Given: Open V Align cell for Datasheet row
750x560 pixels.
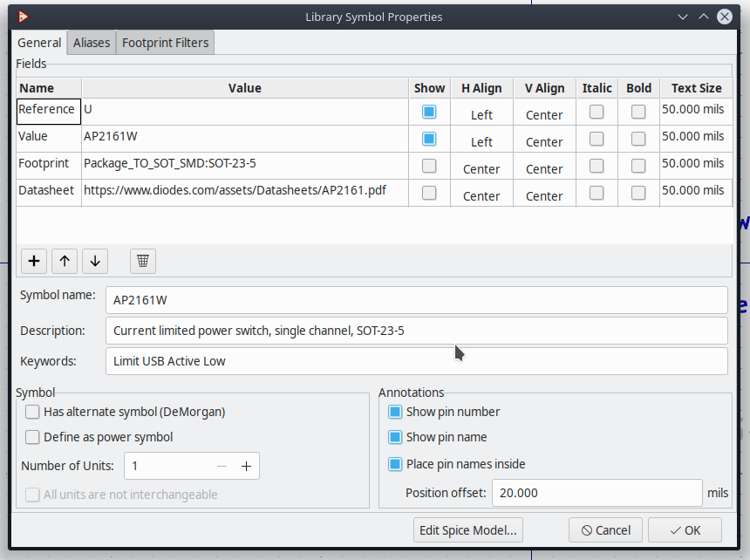Looking at the screenshot, I should point(544,195).
